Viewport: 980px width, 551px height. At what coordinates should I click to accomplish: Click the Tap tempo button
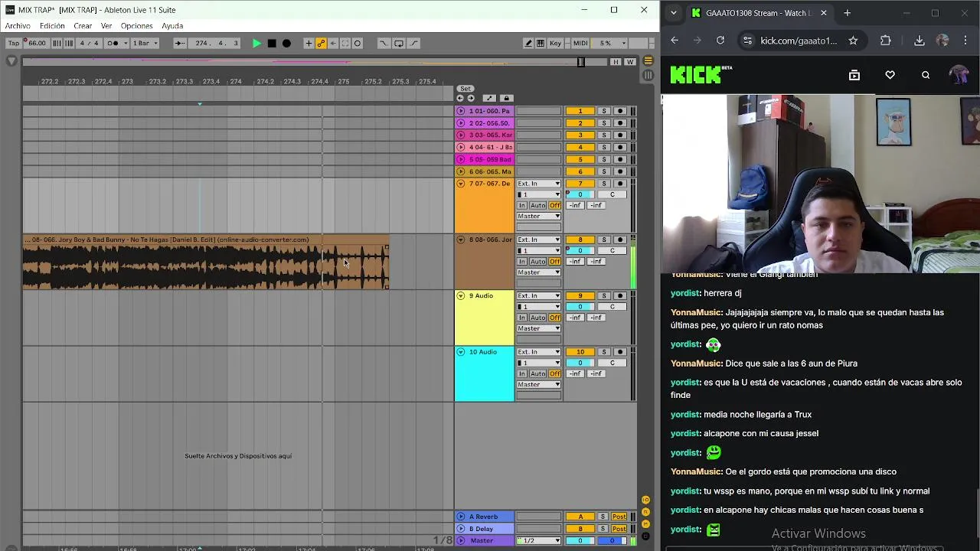pos(14,43)
